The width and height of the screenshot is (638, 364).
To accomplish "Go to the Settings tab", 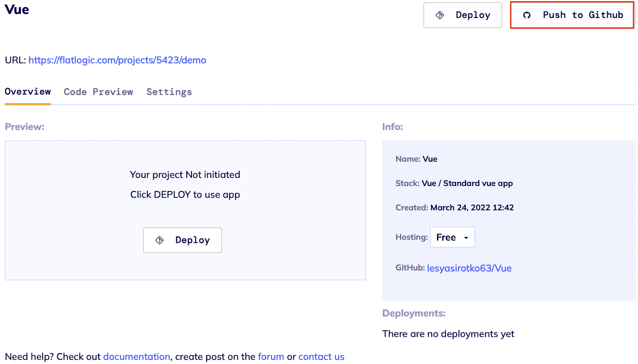I will coord(169,92).
